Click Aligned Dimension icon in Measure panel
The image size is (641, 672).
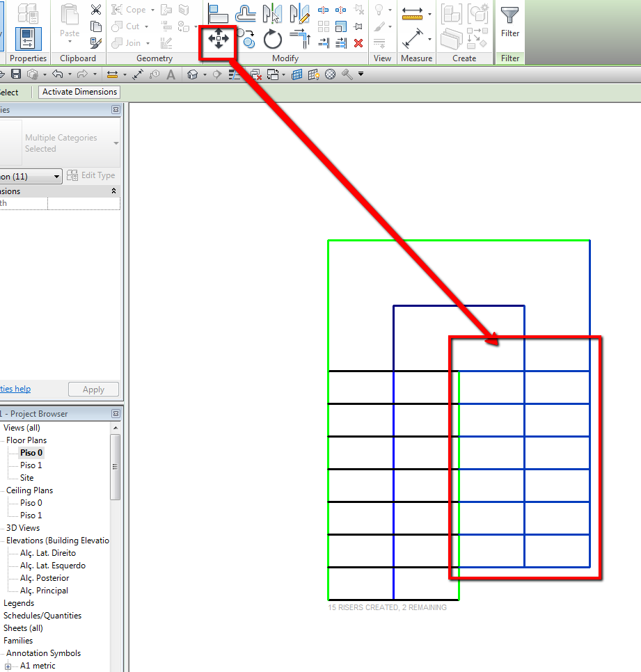413,38
